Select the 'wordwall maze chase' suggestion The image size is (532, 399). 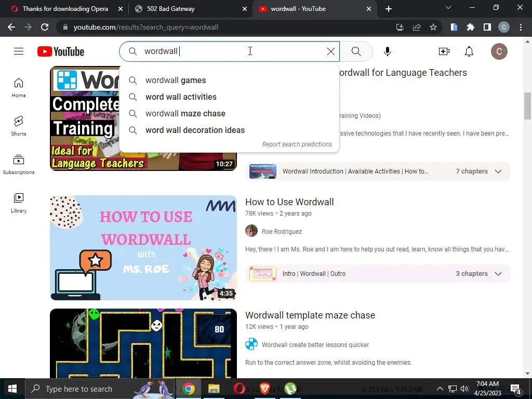tap(229, 113)
